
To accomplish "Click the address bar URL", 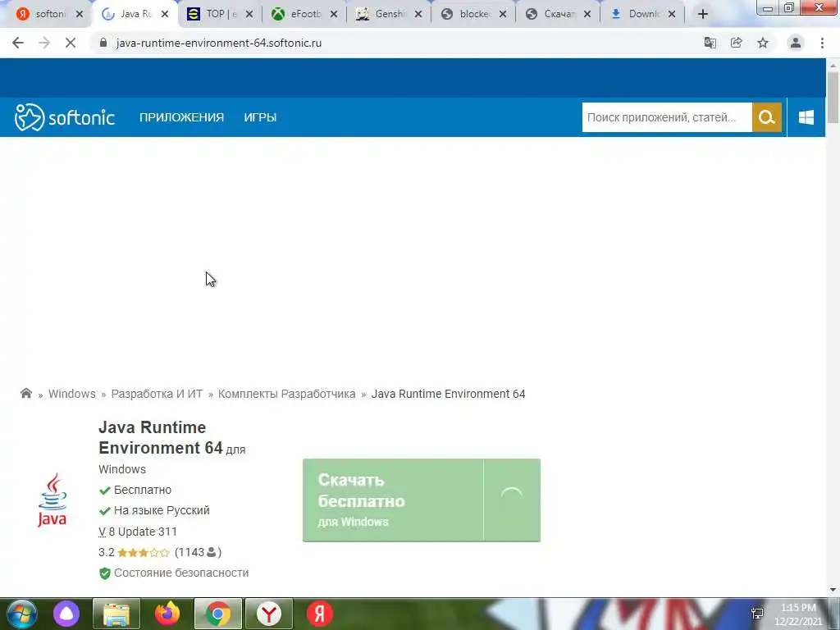I will click(218, 43).
